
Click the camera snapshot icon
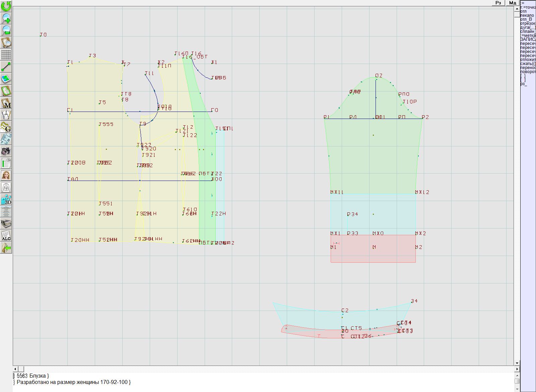pyautogui.click(x=6, y=151)
